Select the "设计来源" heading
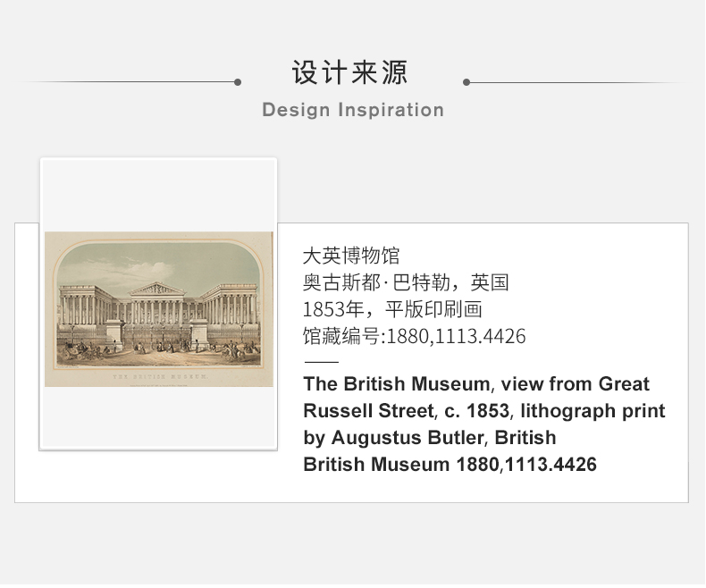This screenshot has height=588, width=706. 352,72
